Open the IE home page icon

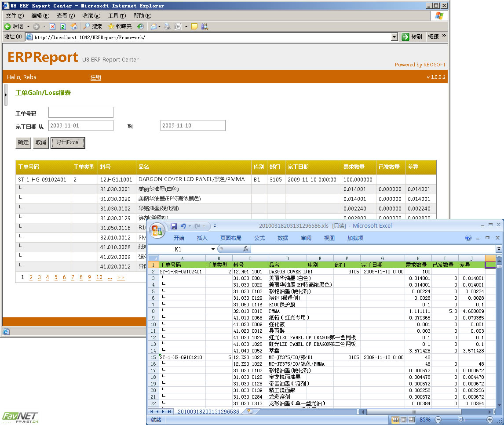(74, 26)
